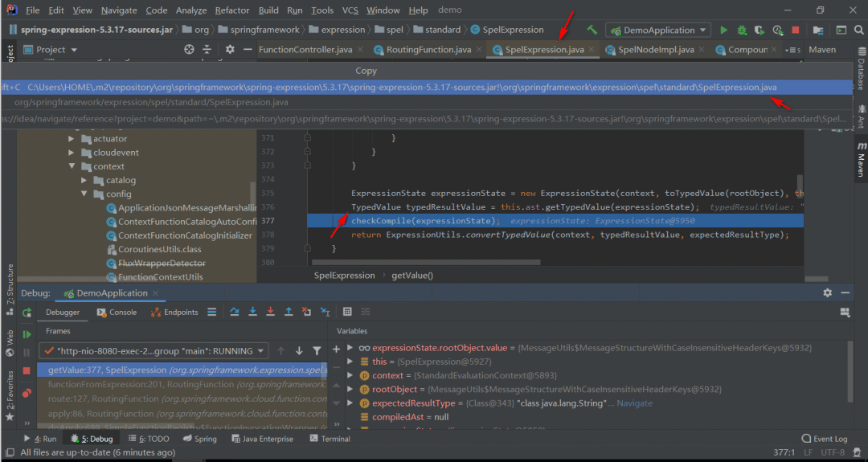Select functionFromExpression:201 stack frame
The width and height of the screenshot is (868, 462).
182,384
